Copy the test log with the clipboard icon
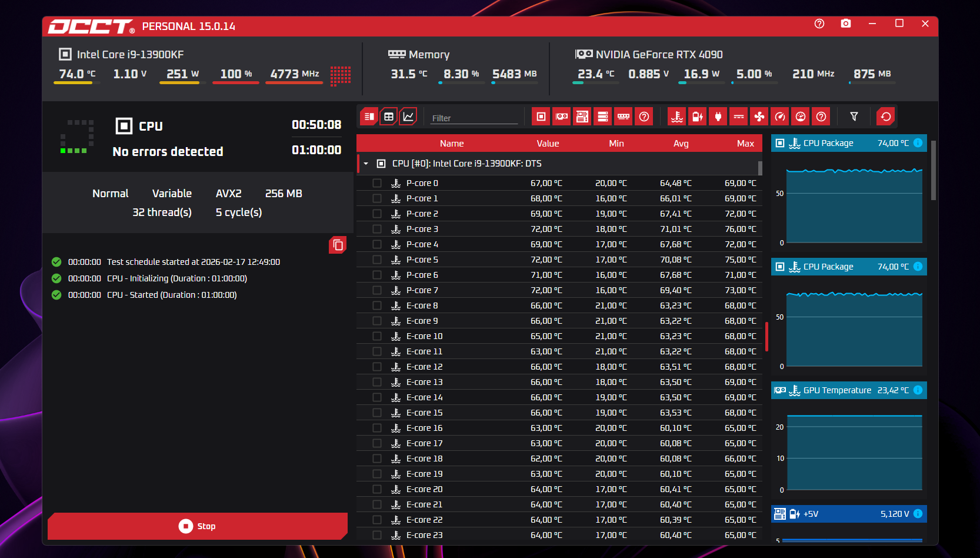The height and width of the screenshot is (558, 980). [338, 245]
